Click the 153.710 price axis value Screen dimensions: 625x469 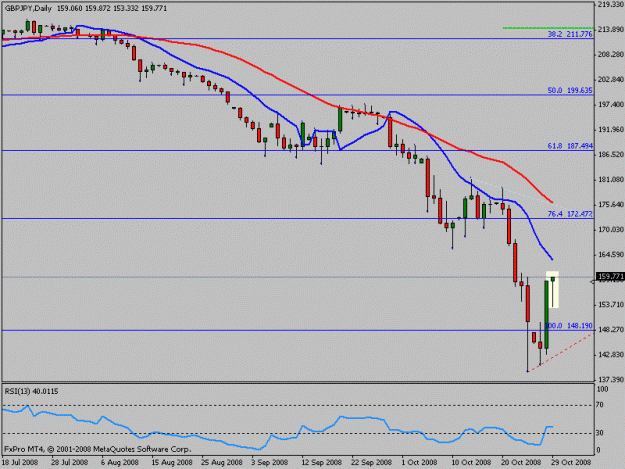pos(610,304)
